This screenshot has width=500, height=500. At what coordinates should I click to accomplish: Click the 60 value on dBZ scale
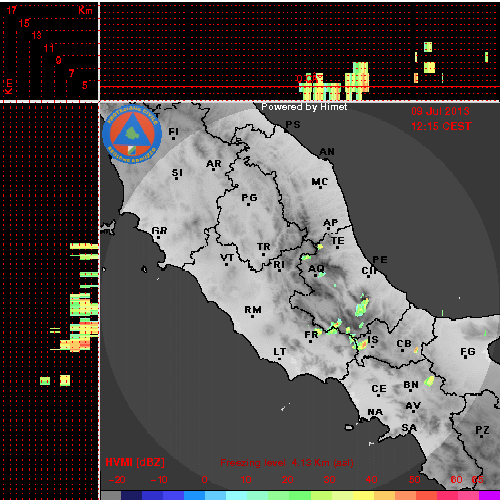click(456, 480)
